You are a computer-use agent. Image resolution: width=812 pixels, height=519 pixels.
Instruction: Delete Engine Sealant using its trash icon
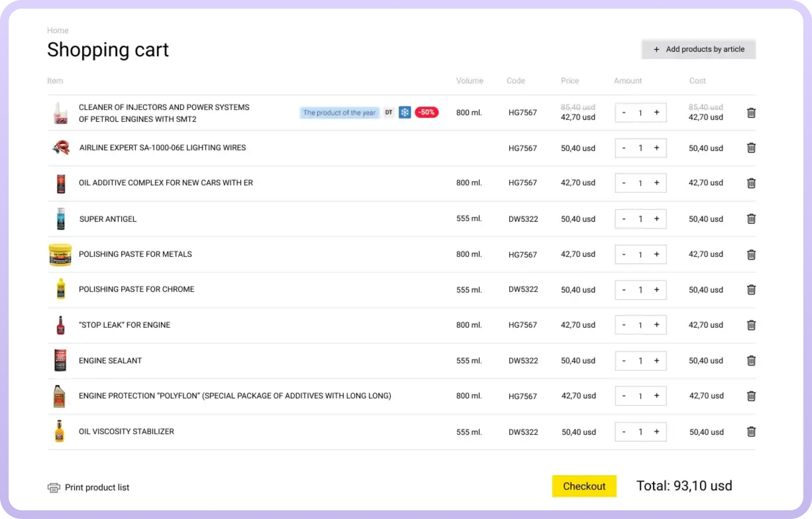pos(751,360)
